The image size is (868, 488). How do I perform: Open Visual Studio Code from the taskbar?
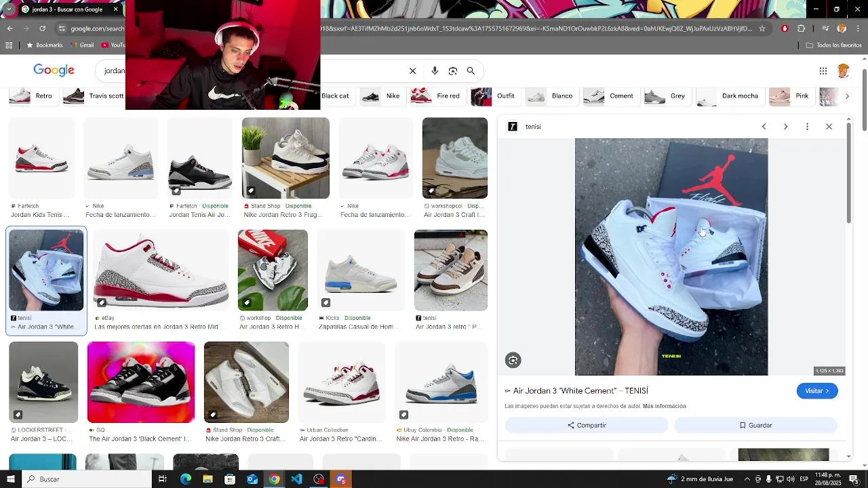296,479
